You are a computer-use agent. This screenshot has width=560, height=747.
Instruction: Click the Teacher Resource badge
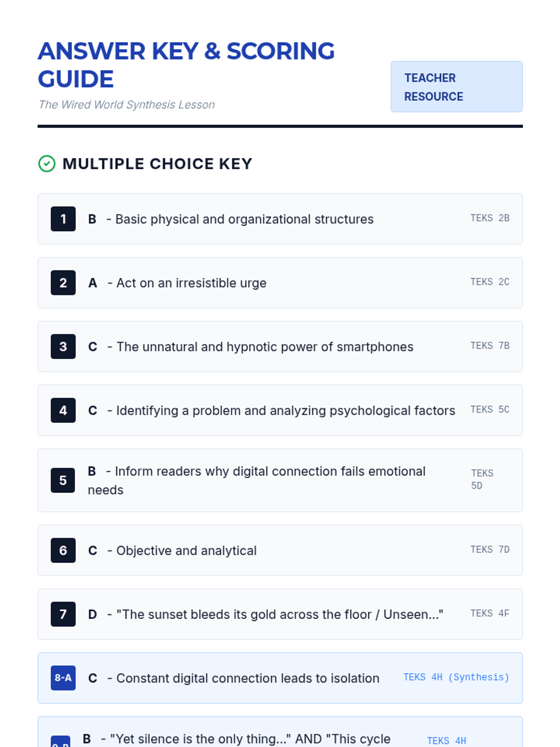pos(456,87)
